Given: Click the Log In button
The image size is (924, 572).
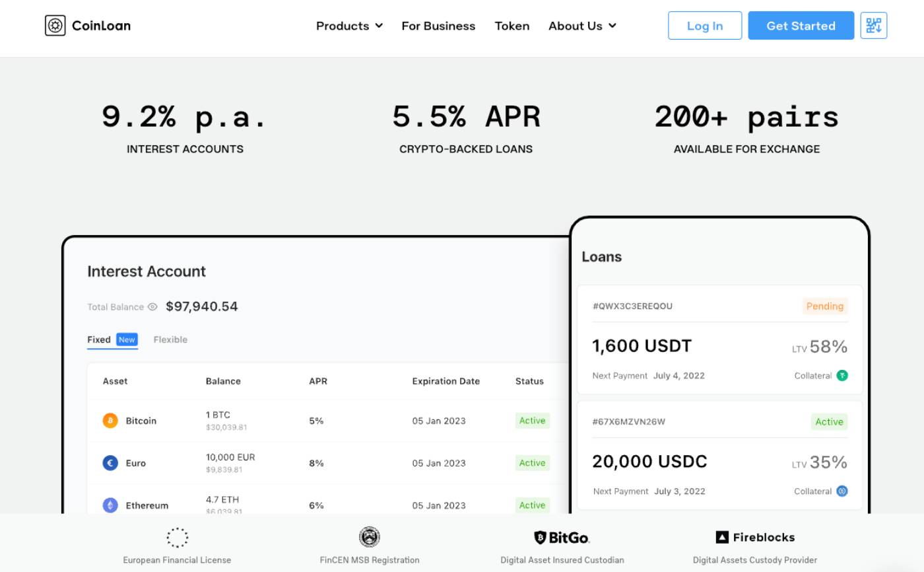Looking at the screenshot, I should (x=705, y=26).
